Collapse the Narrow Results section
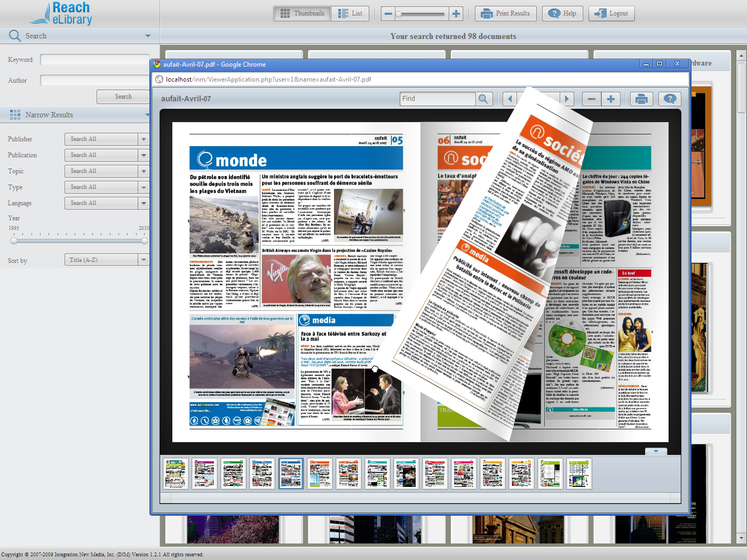The height and width of the screenshot is (560, 747). pyautogui.click(x=147, y=115)
